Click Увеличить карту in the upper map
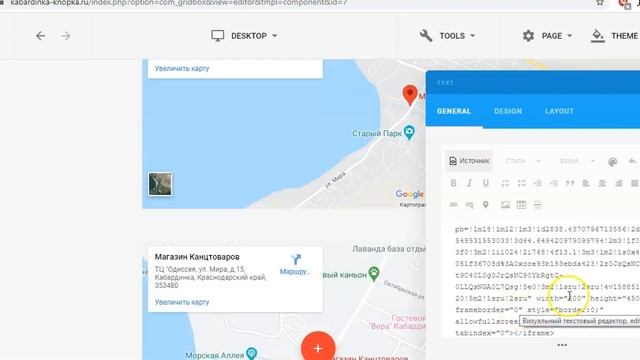640x360 pixels. tap(182, 68)
